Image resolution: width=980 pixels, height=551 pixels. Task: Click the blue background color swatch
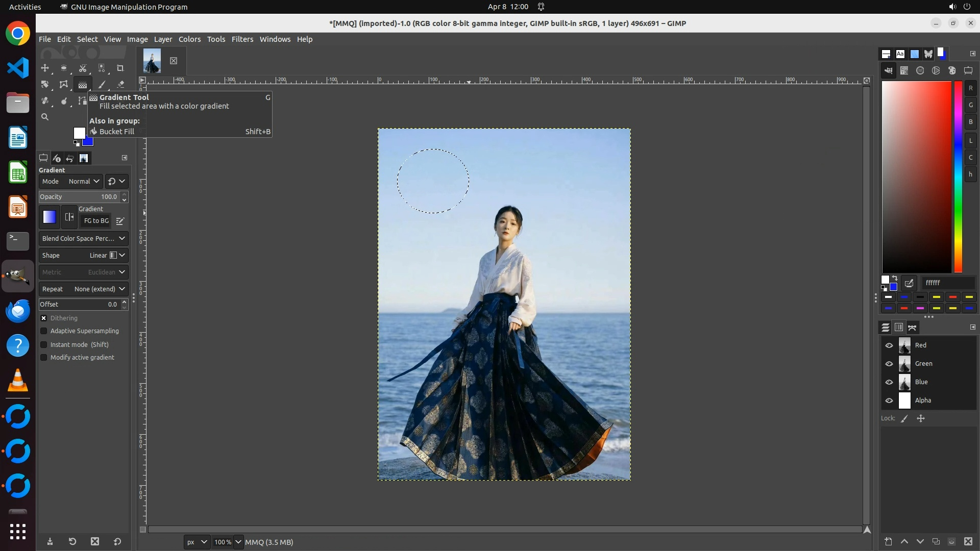[89, 143]
